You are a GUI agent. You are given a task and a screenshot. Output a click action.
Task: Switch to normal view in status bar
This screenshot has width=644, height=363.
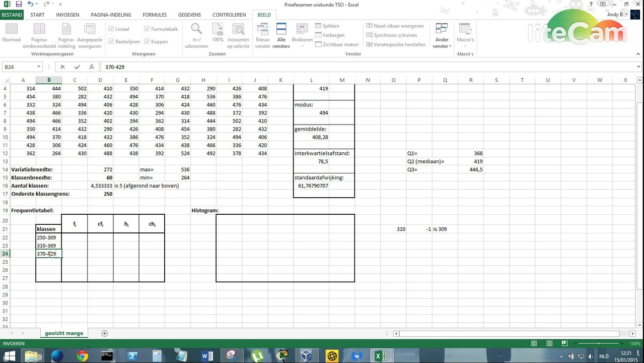pos(534,343)
